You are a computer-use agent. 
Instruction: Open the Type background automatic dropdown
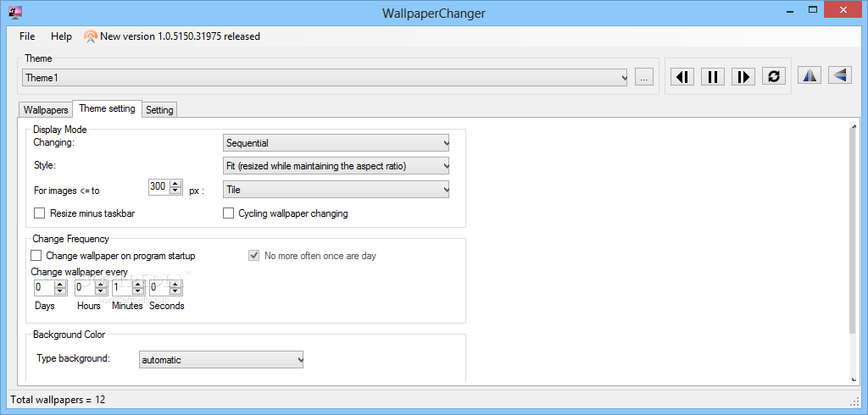tap(221, 360)
